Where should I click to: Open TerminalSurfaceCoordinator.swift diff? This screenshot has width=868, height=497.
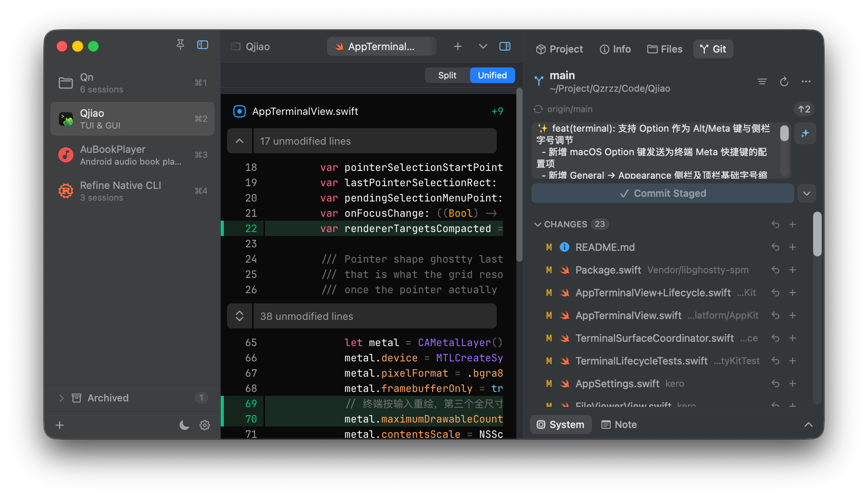654,338
